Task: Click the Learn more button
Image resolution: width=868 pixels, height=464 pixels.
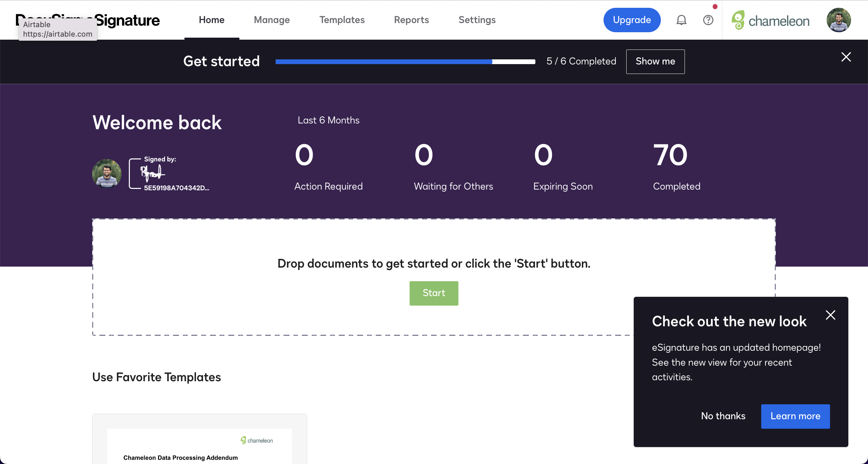Action: pyautogui.click(x=795, y=416)
